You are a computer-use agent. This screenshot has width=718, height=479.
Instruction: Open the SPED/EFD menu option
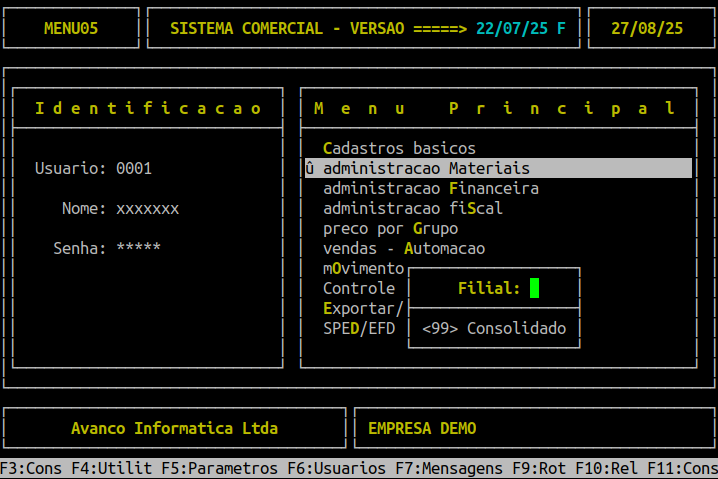click(359, 328)
